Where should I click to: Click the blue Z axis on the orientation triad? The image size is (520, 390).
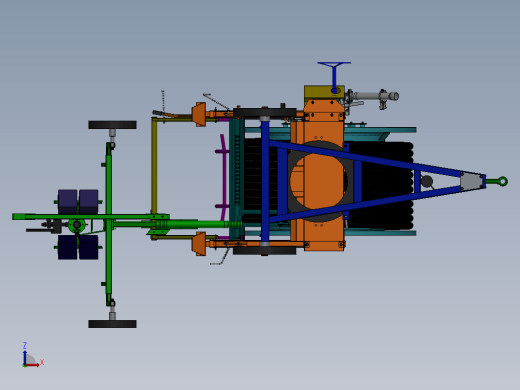[x=25, y=357]
